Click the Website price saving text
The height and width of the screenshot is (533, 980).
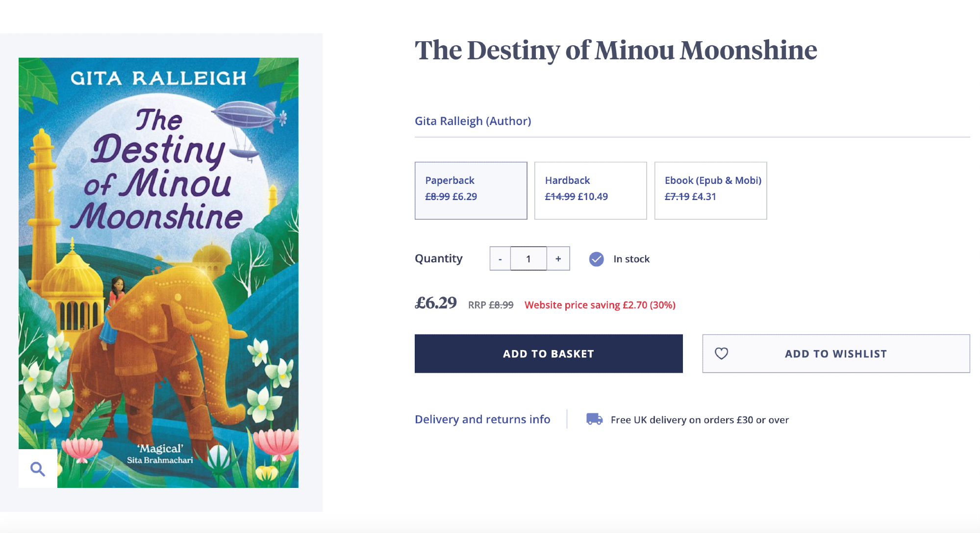(600, 305)
